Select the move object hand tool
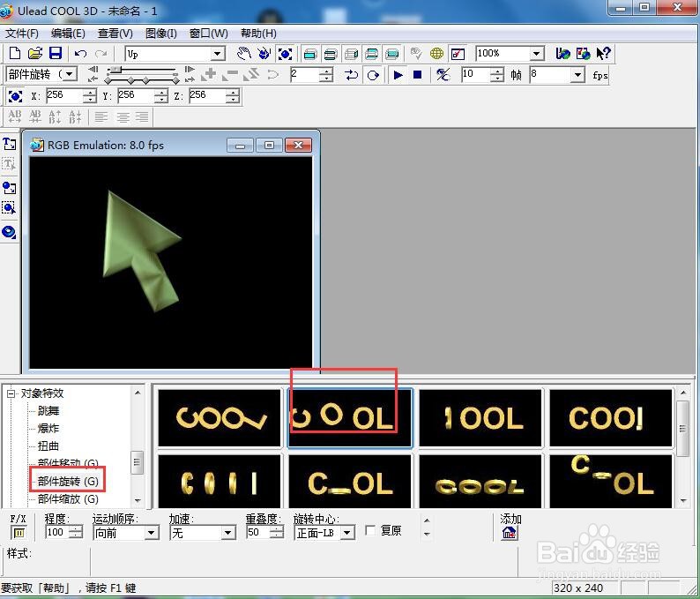The height and width of the screenshot is (599, 700). click(x=243, y=54)
